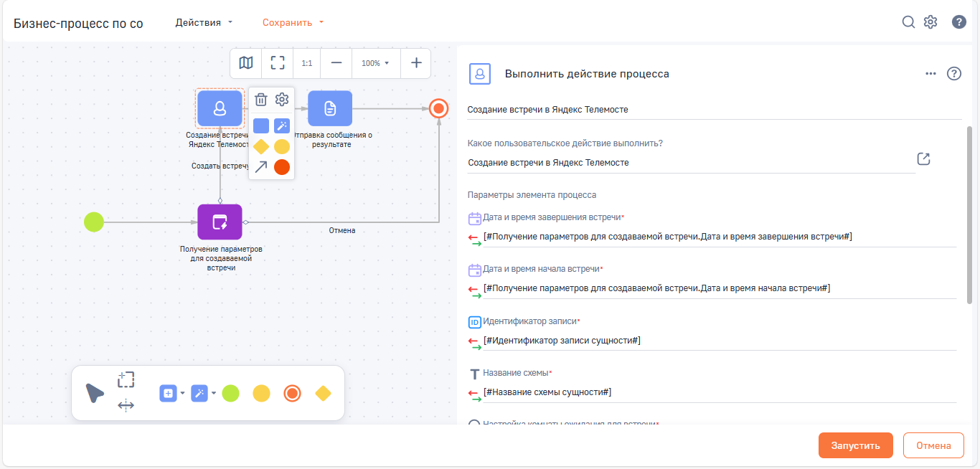Image resolution: width=980 pixels, height=469 pixels.
Task: Click the fit-to-screen icon on canvas toolbar
Action: click(x=277, y=63)
